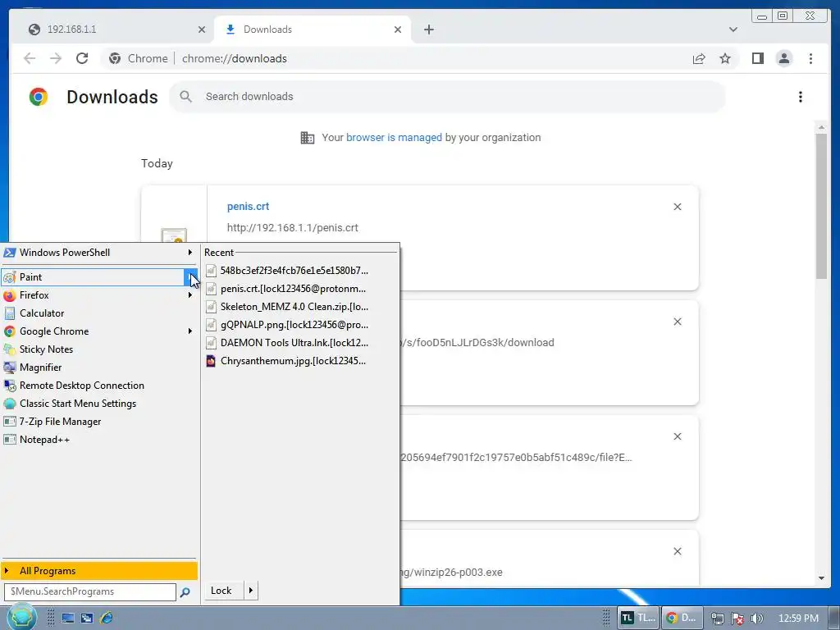Click the Start menu search programs field
840x630 pixels.
click(x=90, y=591)
